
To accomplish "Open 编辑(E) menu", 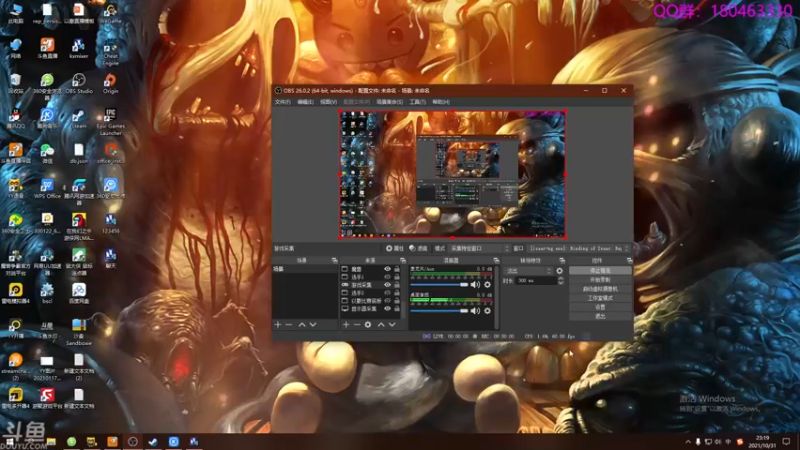I will (305, 102).
